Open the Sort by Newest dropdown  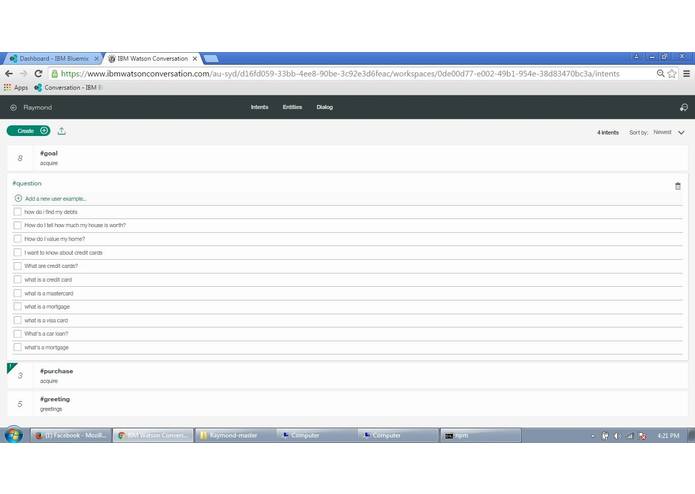pyautogui.click(x=668, y=132)
